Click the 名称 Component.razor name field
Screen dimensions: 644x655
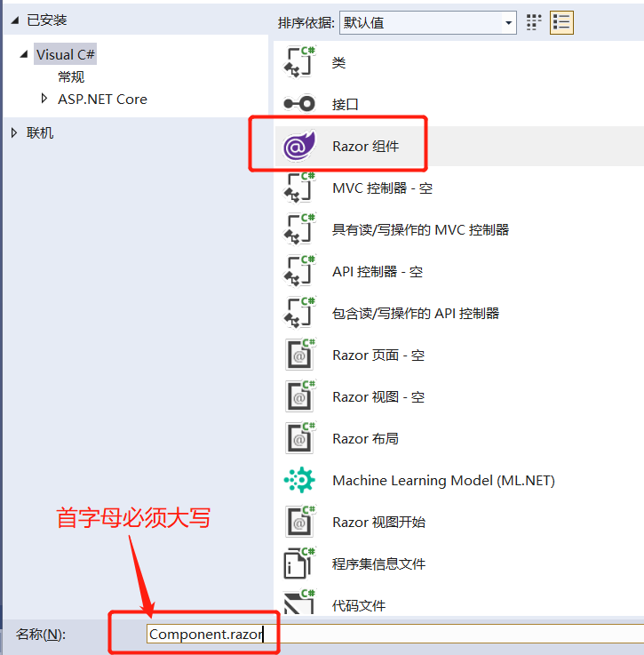[395, 634]
